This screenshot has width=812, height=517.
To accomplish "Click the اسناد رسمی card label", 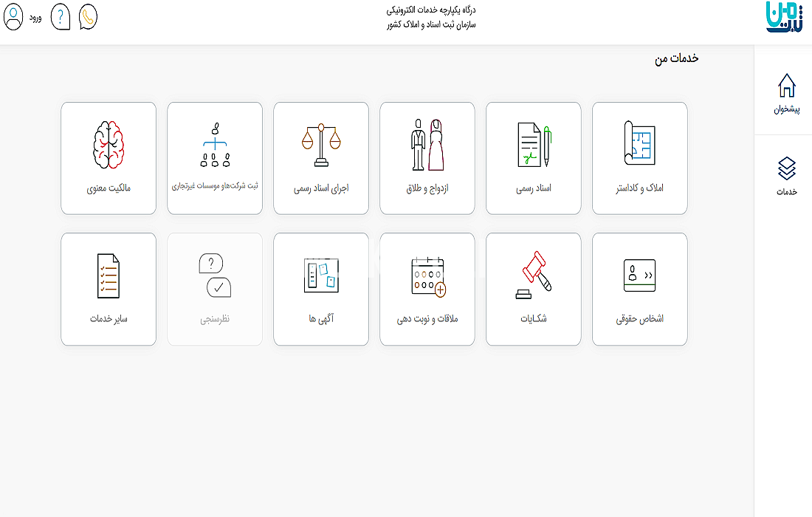I will pyautogui.click(x=534, y=188).
